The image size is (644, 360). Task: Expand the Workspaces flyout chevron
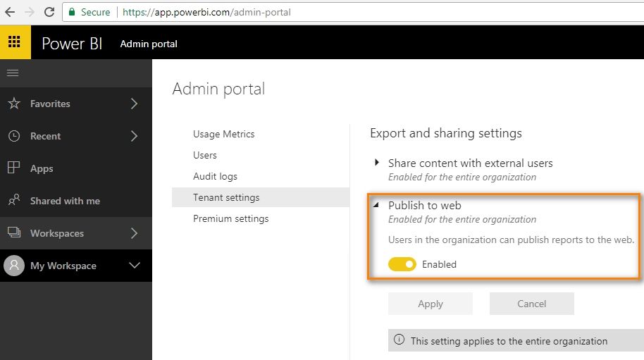[134, 233]
